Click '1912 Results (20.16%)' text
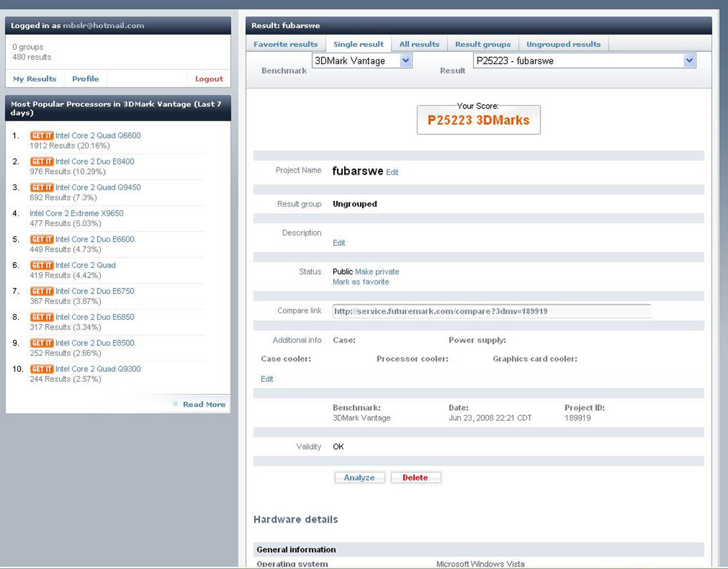728x569 pixels. (x=69, y=146)
